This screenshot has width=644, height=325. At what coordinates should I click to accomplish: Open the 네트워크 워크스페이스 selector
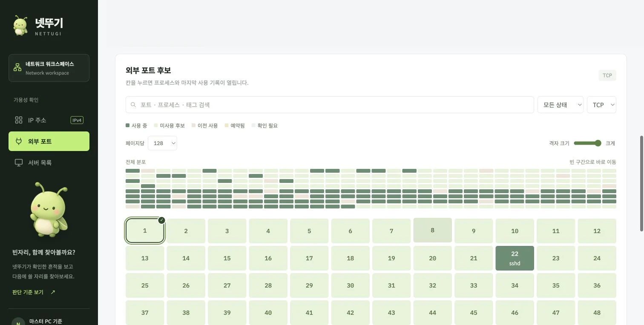coord(49,68)
